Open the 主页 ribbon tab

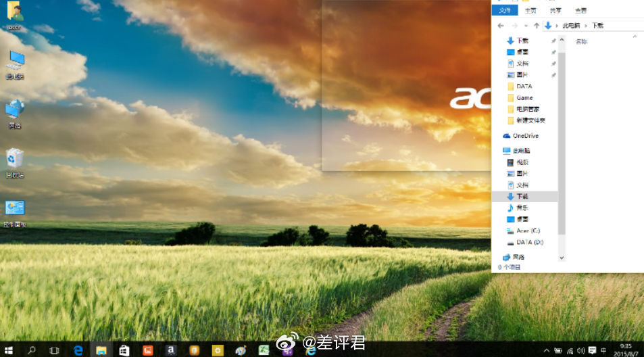point(530,10)
